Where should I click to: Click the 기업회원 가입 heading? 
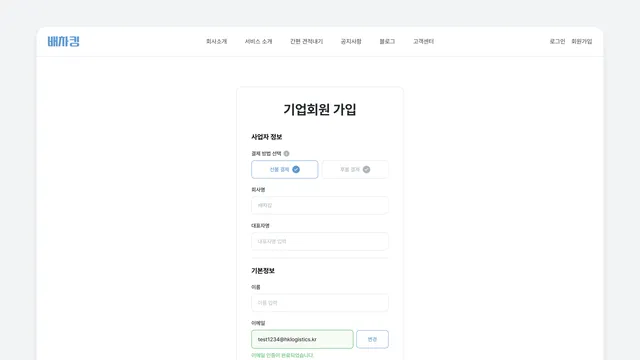(x=320, y=109)
